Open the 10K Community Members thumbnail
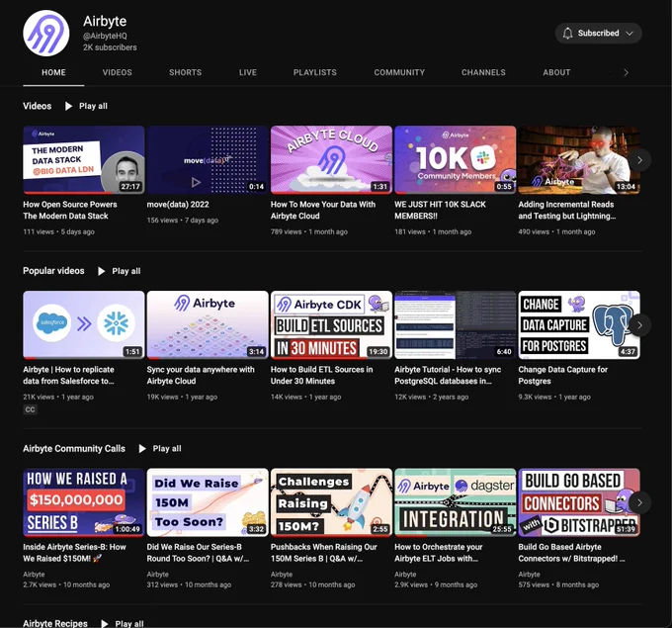 click(456, 159)
